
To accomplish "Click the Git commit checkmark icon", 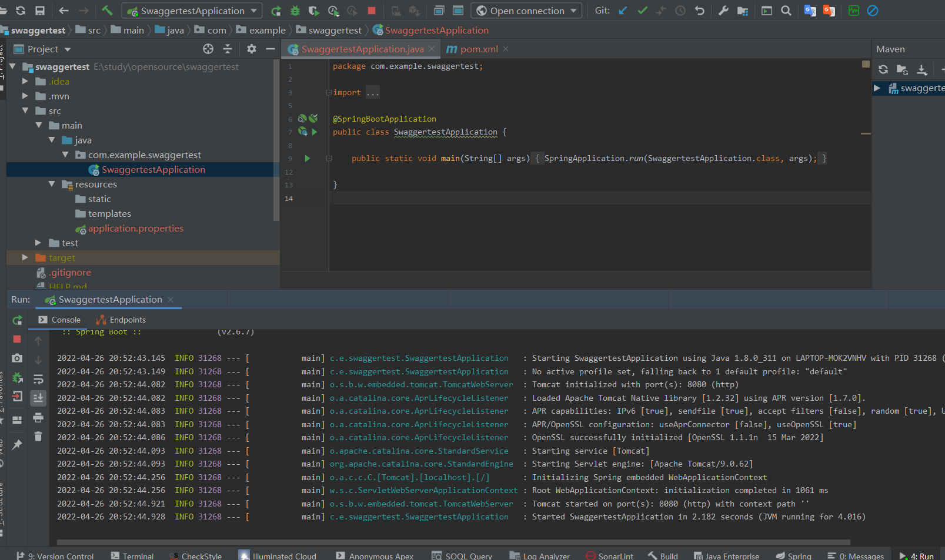I will click(642, 11).
